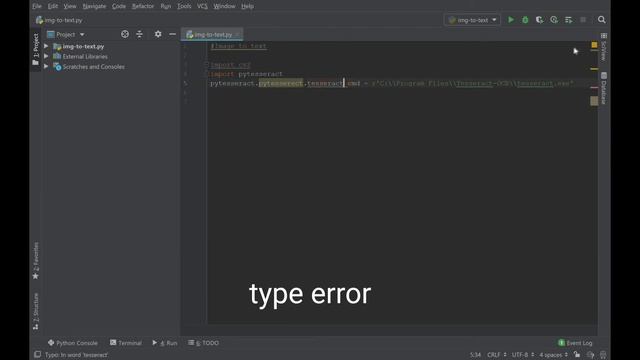Open the Python Console tool window

73,343
